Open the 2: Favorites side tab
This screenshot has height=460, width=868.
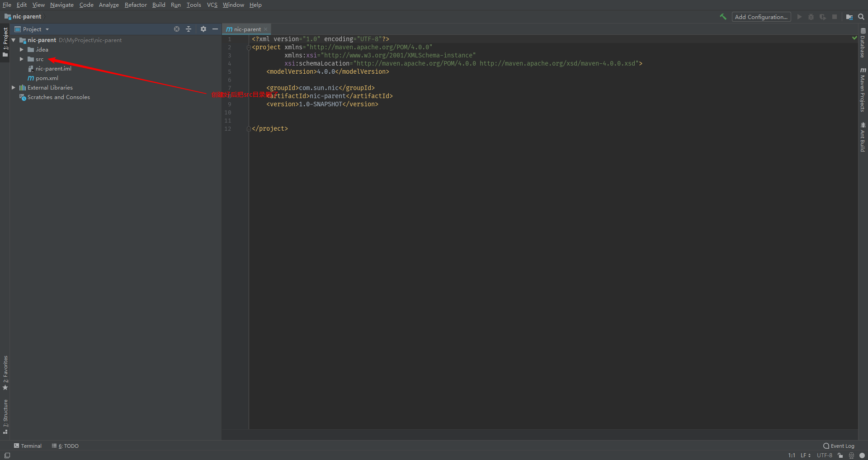(x=5, y=373)
